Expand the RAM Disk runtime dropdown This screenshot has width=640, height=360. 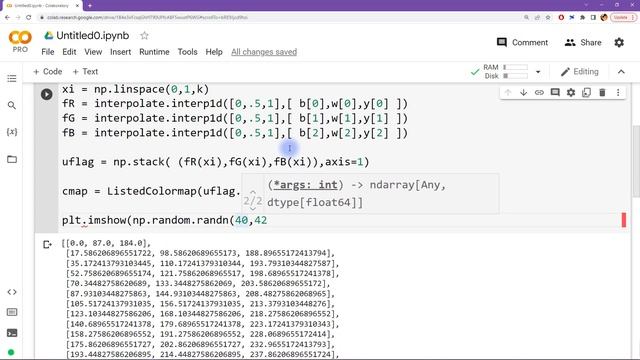[538, 72]
